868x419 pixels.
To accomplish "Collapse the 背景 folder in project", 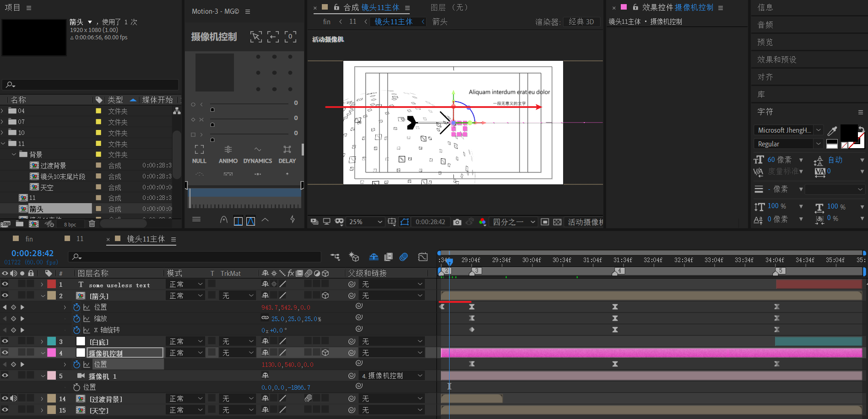I will tap(14, 155).
